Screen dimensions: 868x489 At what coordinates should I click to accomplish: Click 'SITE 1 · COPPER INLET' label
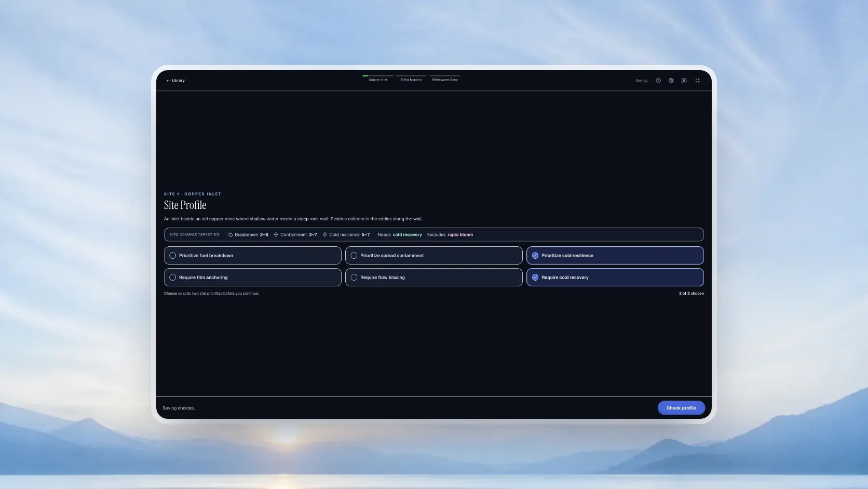point(193,194)
